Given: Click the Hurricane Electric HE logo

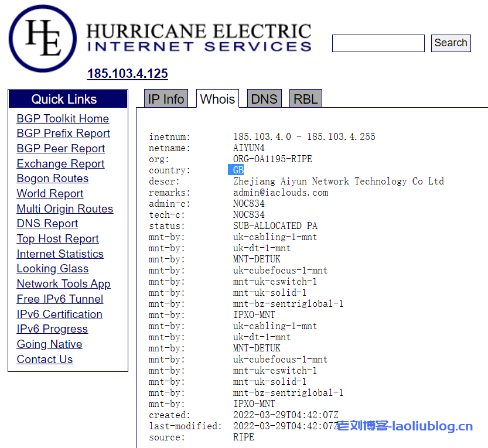Looking at the screenshot, I should (x=43, y=39).
